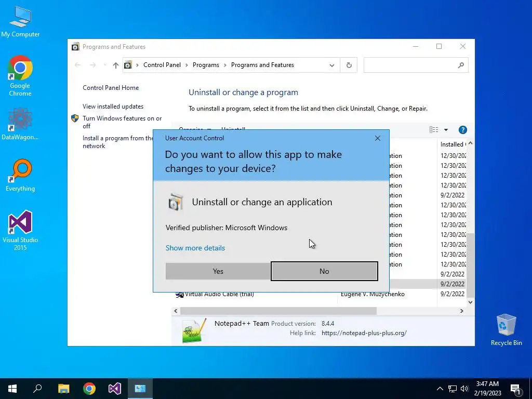
Task: Launch Everything search desktop shortcut
Action: point(20,176)
